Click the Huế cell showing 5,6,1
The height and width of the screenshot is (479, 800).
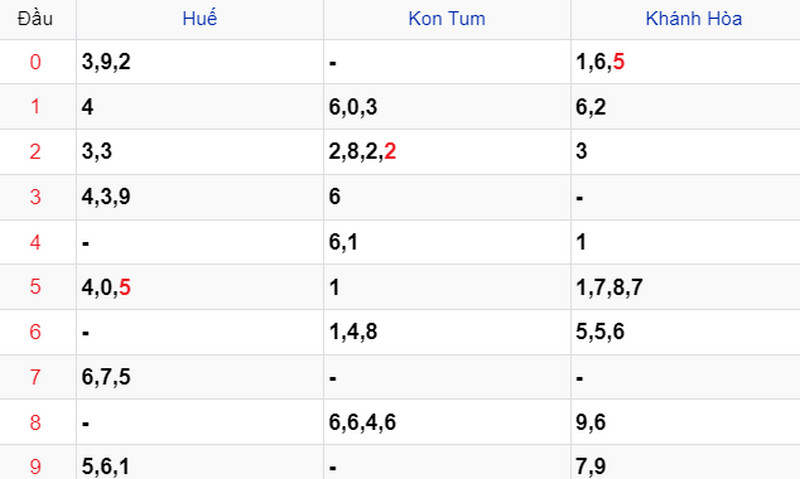click(200, 462)
